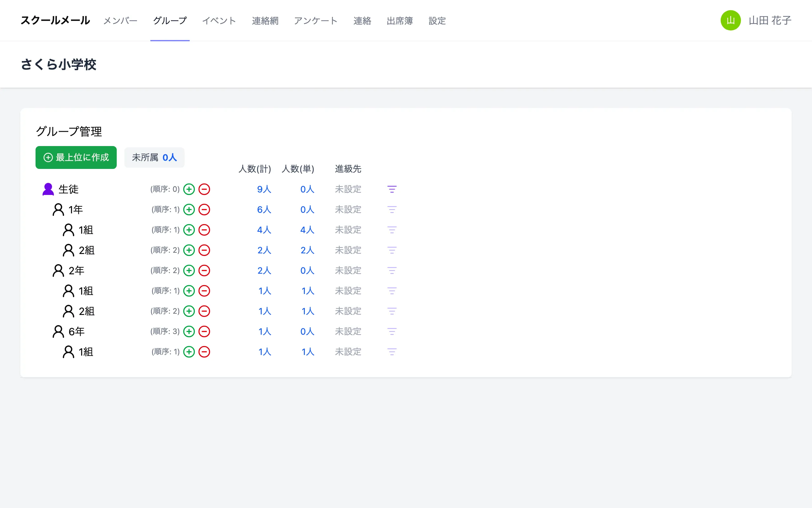
Task: Click the 最上位に作成 button
Action: coord(76,157)
